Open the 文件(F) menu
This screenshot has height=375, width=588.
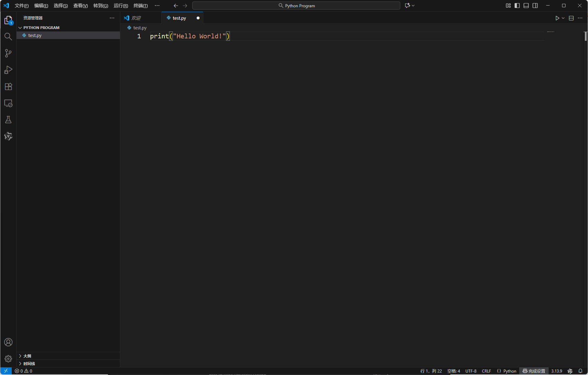(21, 6)
